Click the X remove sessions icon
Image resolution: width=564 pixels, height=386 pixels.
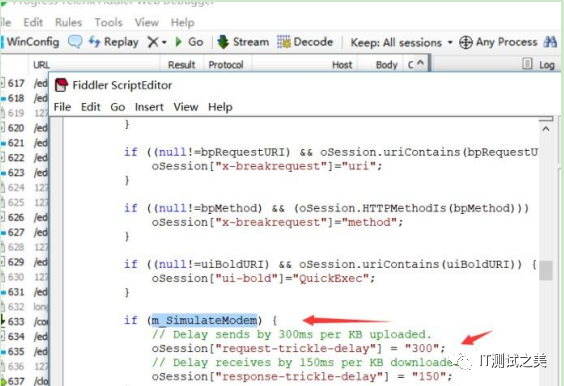[x=153, y=42]
